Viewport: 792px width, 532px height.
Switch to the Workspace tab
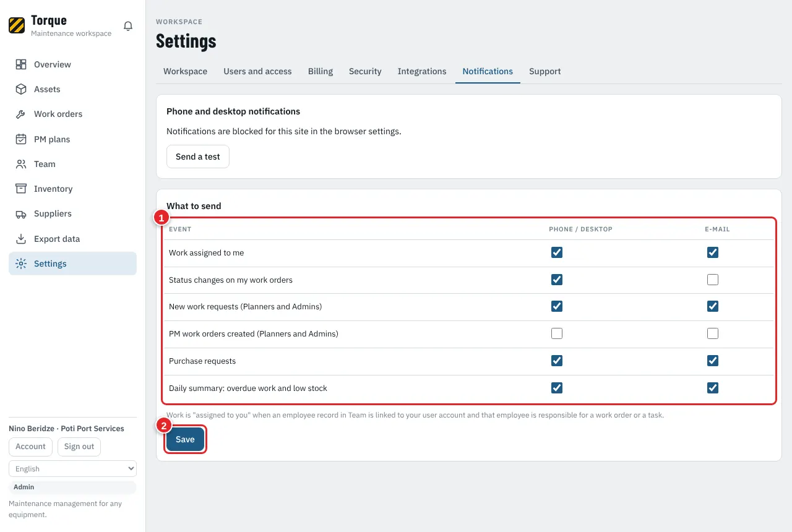185,71
